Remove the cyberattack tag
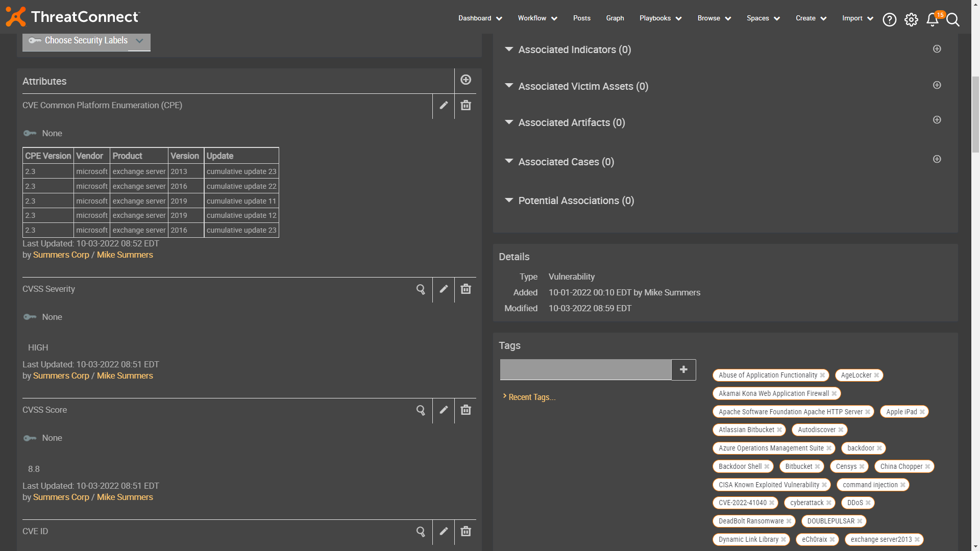 pos(828,503)
